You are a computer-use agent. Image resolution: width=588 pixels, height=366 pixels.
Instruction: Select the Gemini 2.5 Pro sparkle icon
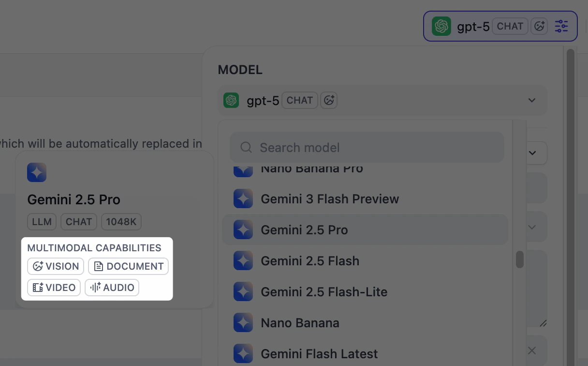pos(243,229)
